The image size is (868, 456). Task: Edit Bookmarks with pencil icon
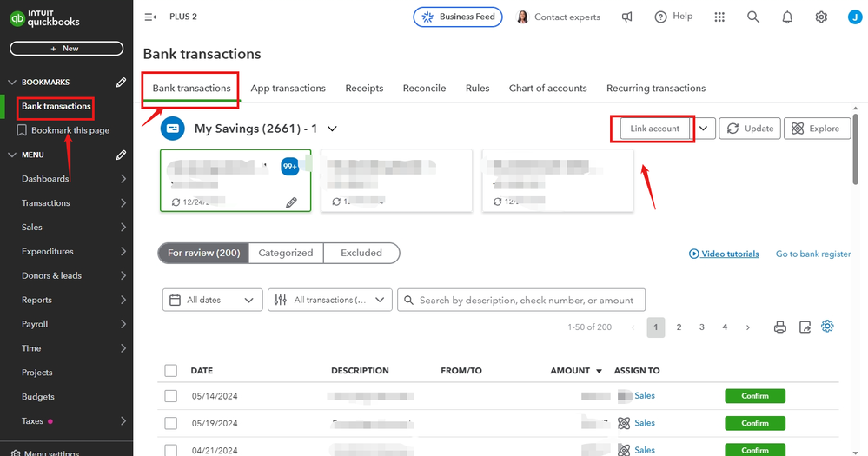point(121,83)
